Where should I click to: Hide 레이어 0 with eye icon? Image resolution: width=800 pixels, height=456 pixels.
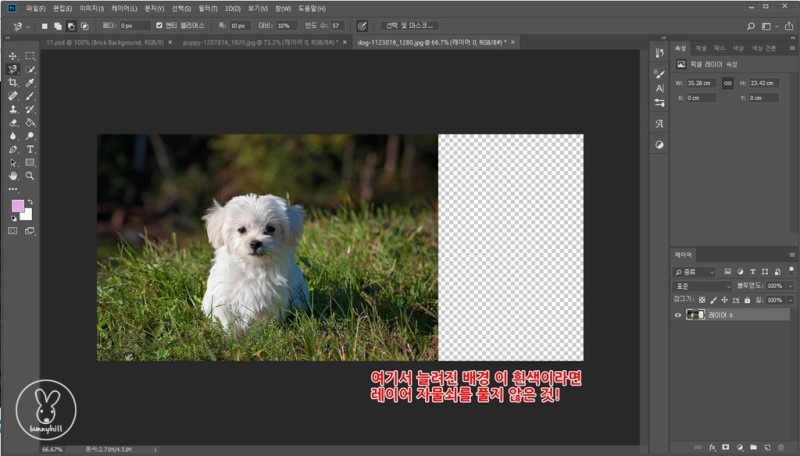click(679, 315)
